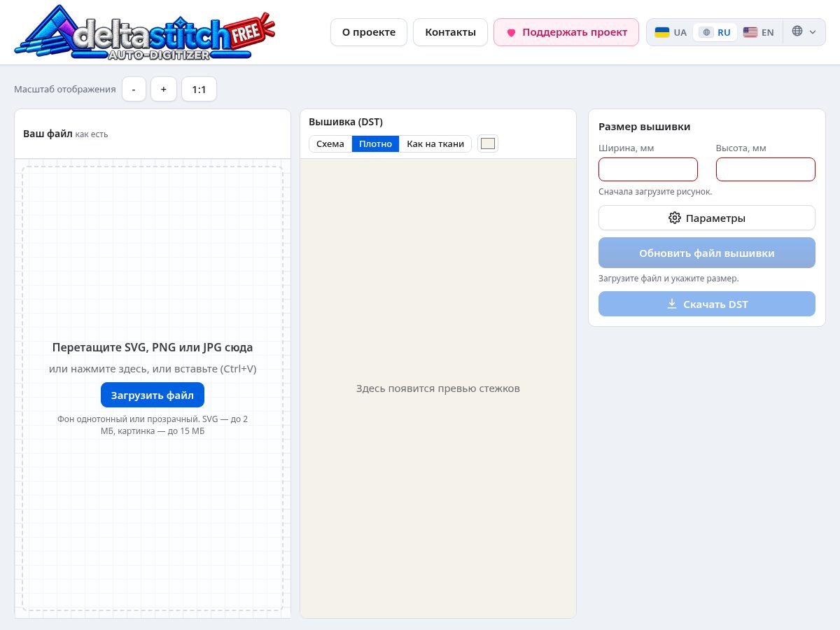The height and width of the screenshot is (630, 840).
Task: Click the globe icon beside RU
Action: point(706,32)
